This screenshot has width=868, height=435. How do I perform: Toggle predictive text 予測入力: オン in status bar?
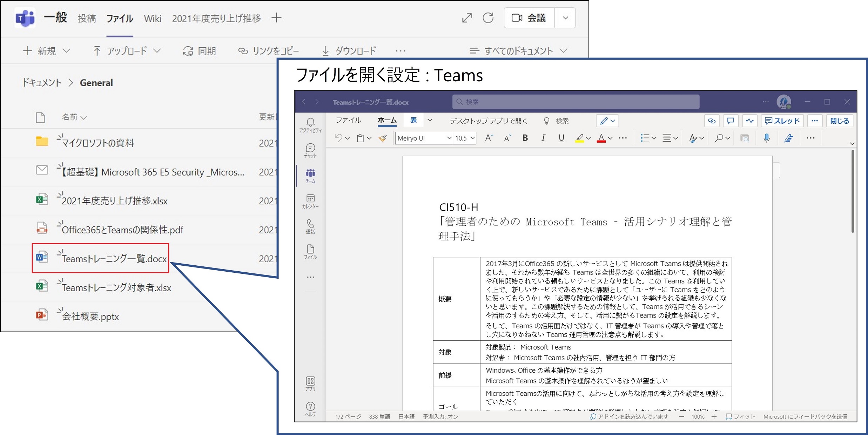[440, 416]
